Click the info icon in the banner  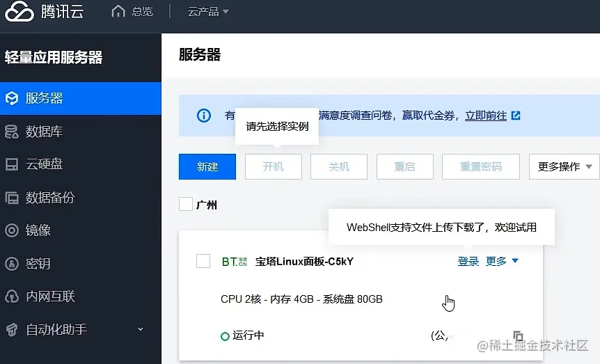[203, 116]
